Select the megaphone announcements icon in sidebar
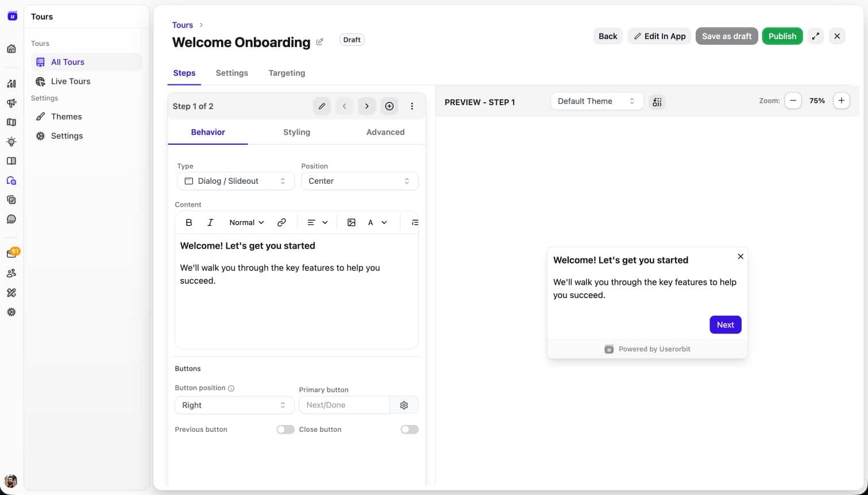868x495 pixels. 11,103
